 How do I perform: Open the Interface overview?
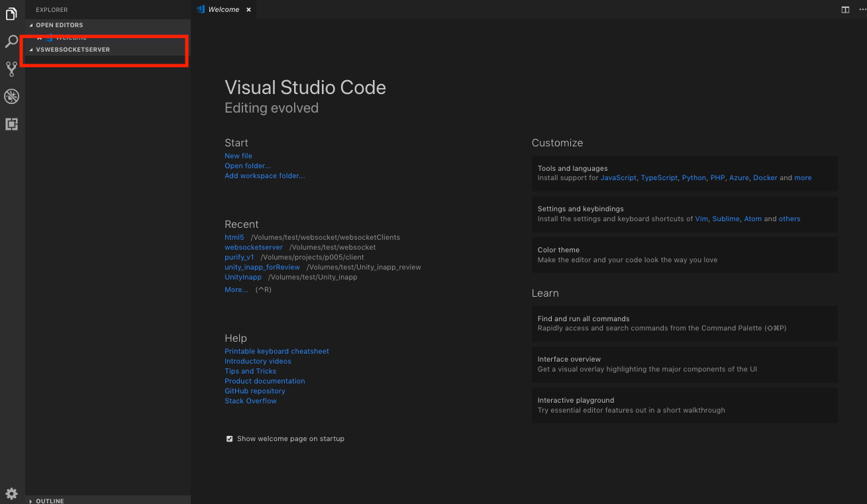tap(684, 364)
